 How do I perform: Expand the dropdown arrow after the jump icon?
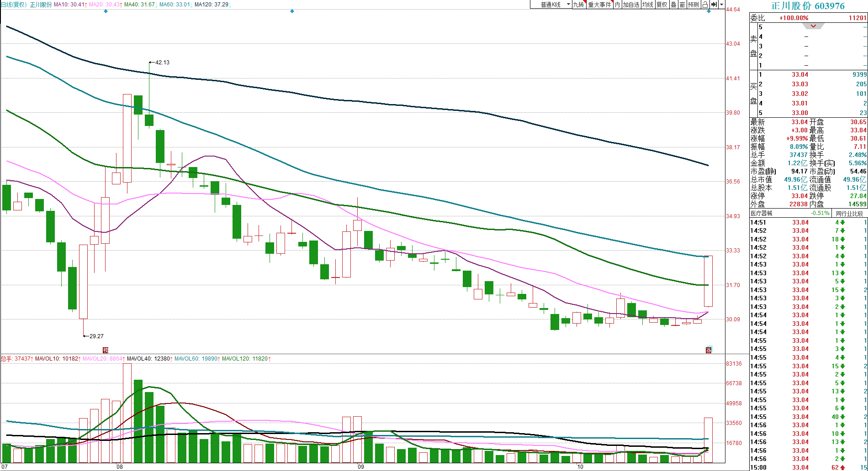[x=722, y=5]
